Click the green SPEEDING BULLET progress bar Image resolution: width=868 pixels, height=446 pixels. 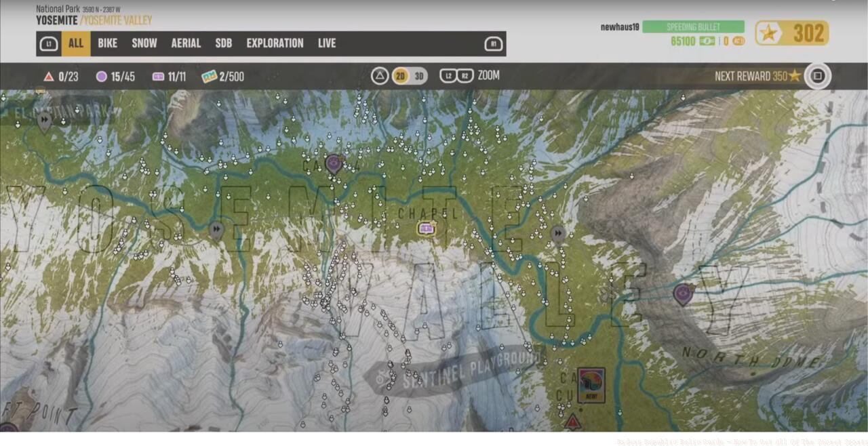click(x=693, y=27)
